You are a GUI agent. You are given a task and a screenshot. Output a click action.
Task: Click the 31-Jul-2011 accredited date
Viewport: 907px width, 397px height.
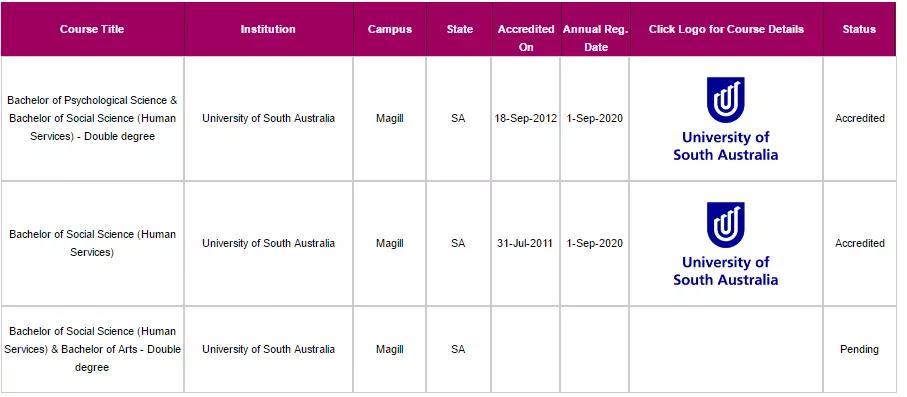(x=525, y=244)
